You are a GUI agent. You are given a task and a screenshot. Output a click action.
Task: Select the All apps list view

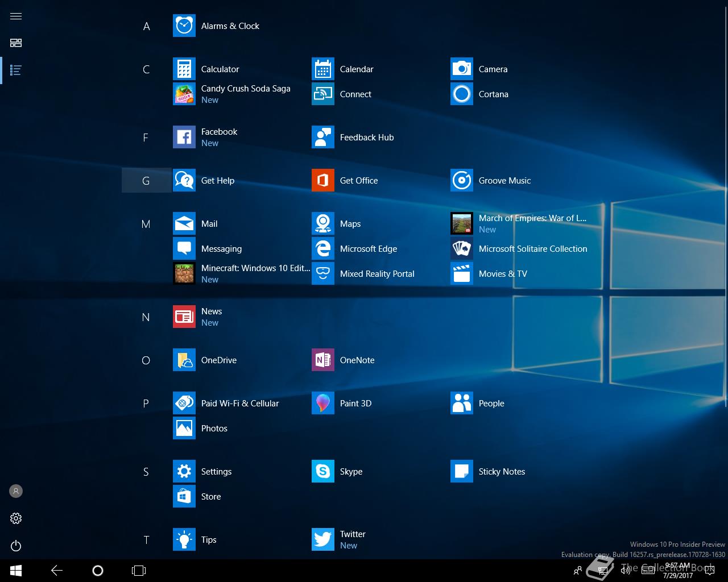pos(16,70)
